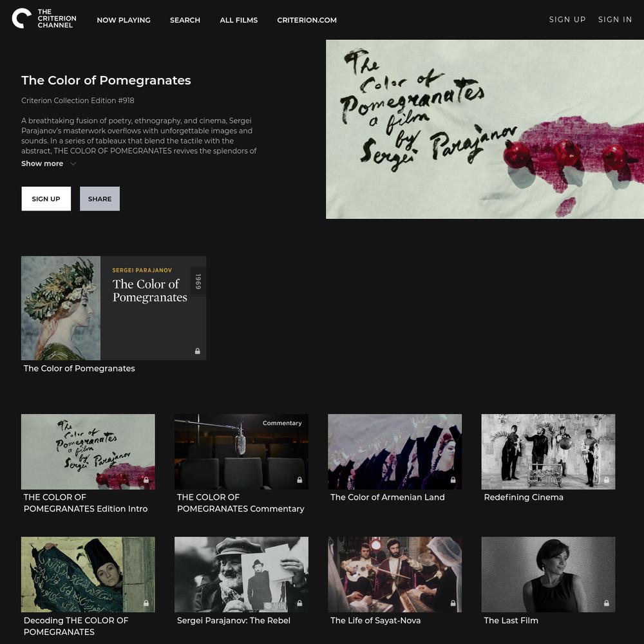Visit Criterion.com from the navigation

(307, 20)
